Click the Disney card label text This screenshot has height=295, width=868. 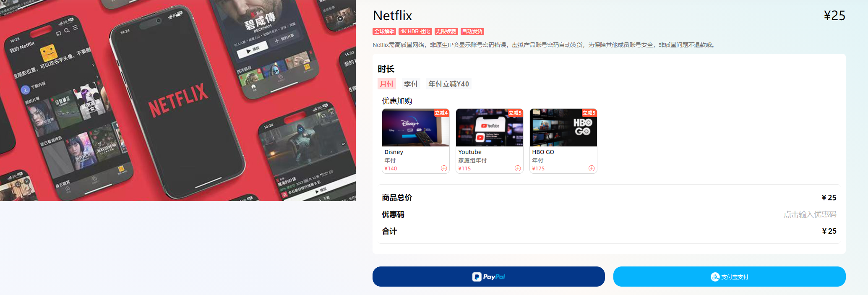pos(394,152)
